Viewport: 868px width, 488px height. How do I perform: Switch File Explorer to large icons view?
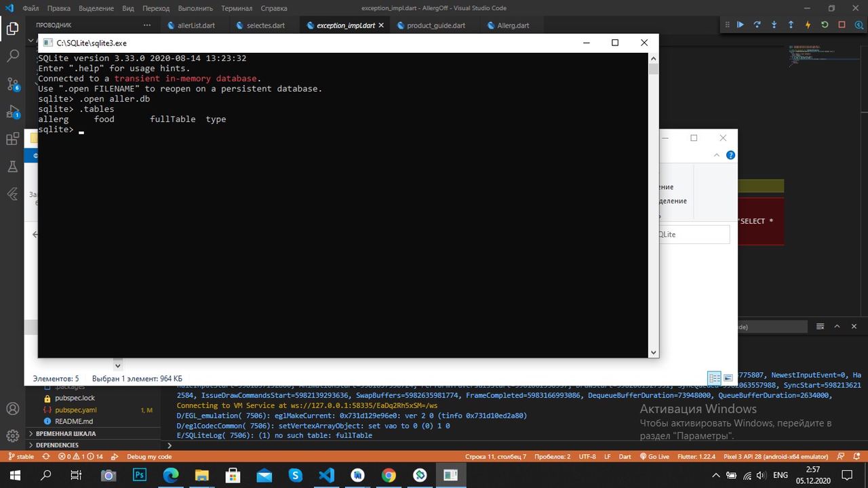tap(728, 378)
